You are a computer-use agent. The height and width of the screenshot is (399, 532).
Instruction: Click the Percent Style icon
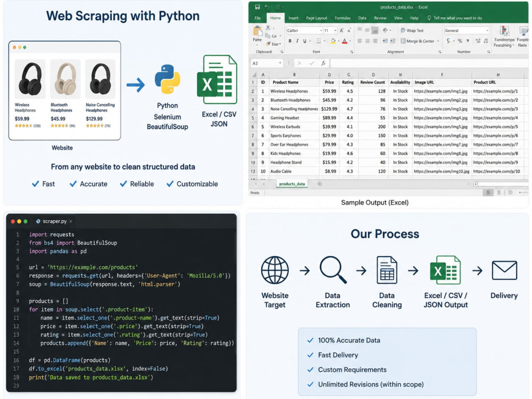pos(460,41)
